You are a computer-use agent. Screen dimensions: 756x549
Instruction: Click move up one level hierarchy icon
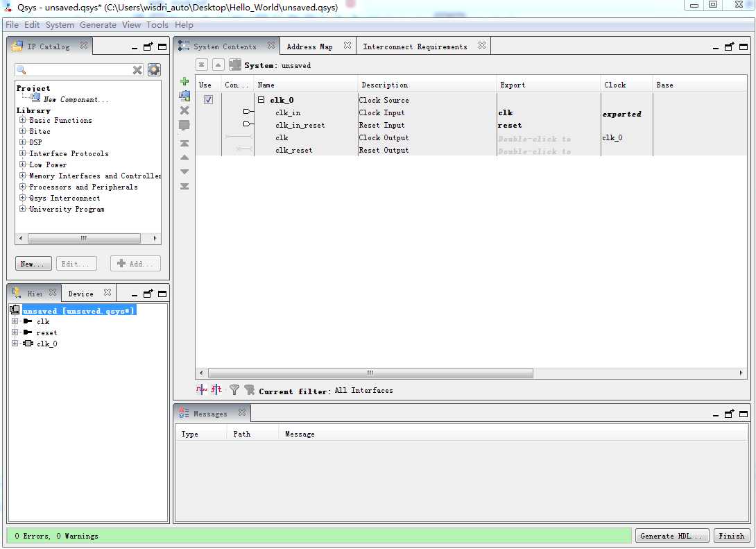coord(218,65)
